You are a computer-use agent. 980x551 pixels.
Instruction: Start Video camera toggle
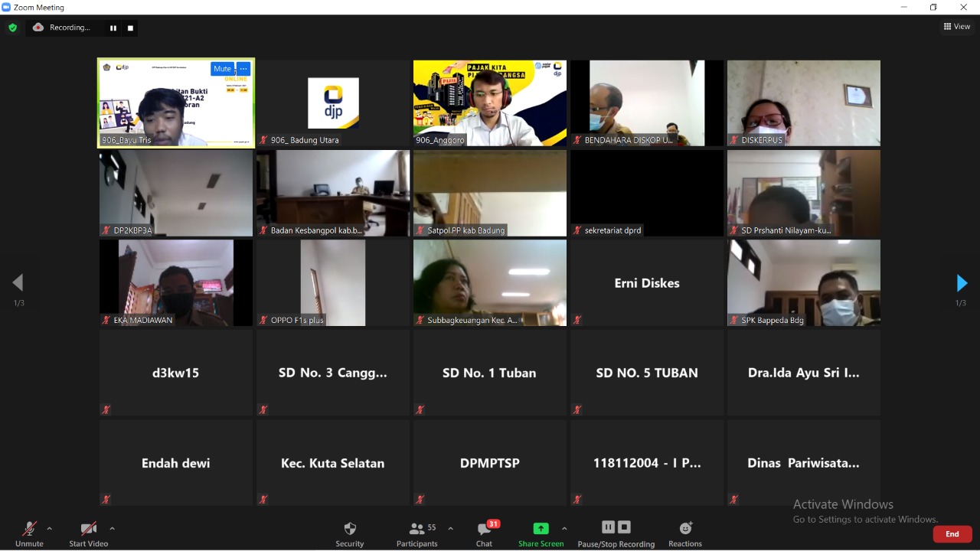tap(89, 533)
